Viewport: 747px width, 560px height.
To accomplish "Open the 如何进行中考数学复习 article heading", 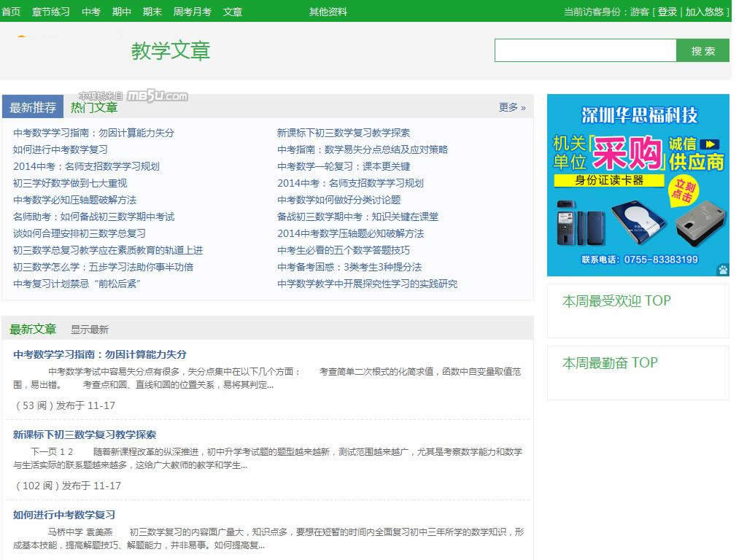I will tap(64, 515).
